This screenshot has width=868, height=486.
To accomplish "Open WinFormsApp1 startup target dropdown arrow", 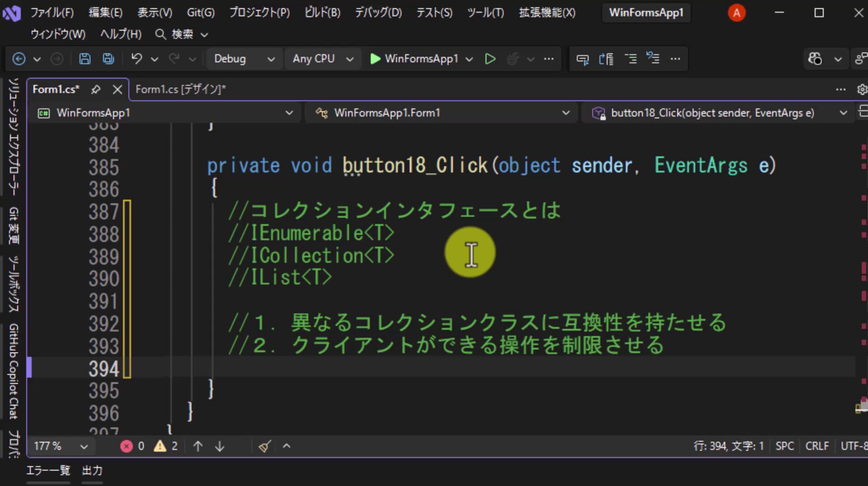I will (x=469, y=59).
